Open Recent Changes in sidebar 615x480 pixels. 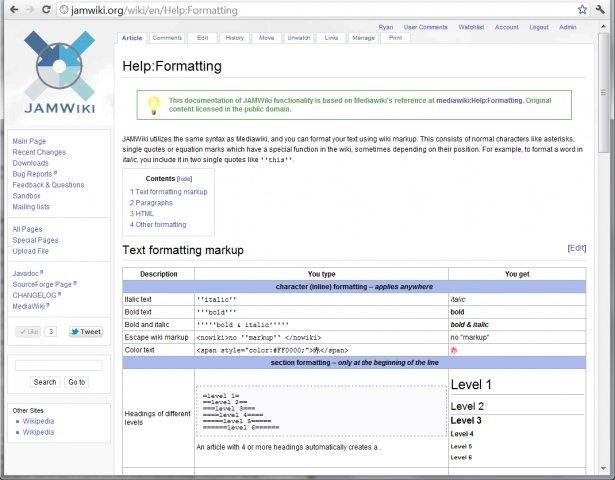pos(39,152)
